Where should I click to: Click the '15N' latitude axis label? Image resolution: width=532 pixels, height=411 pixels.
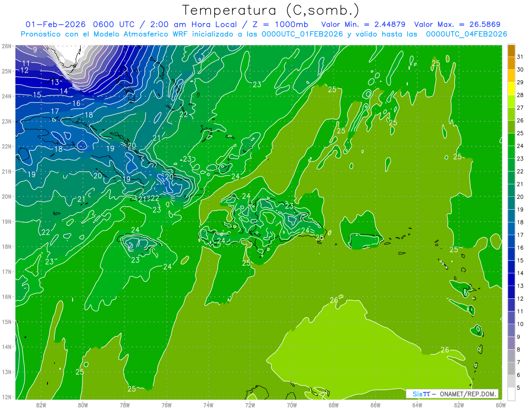tap(6, 321)
